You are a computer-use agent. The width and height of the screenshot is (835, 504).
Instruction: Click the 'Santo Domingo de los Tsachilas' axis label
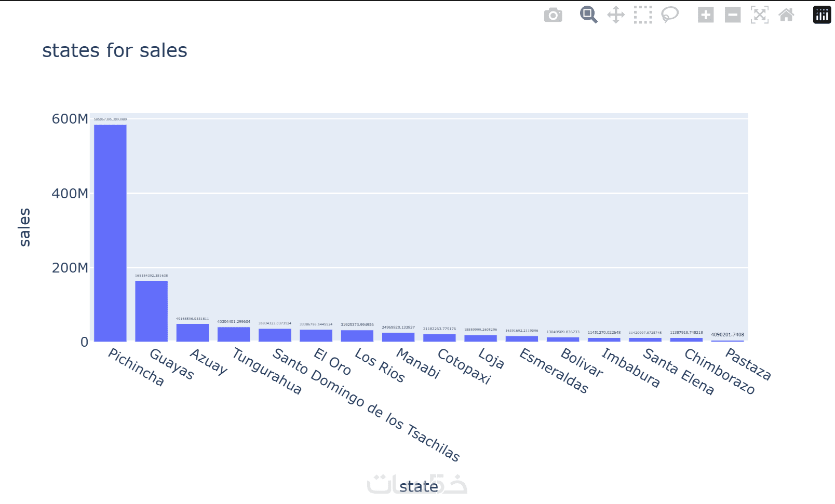pyautogui.click(x=366, y=405)
